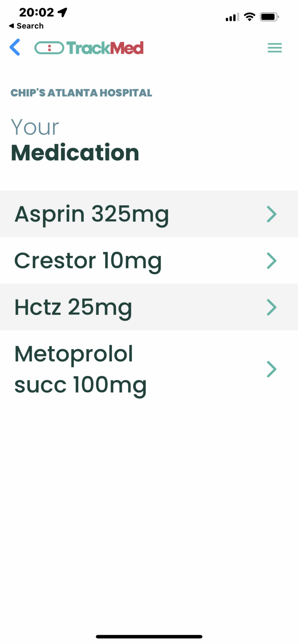Image resolution: width=298 pixels, height=644 pixels.
Task: Click the TrackMed pill logo icon
Action: tap(49, 48)
